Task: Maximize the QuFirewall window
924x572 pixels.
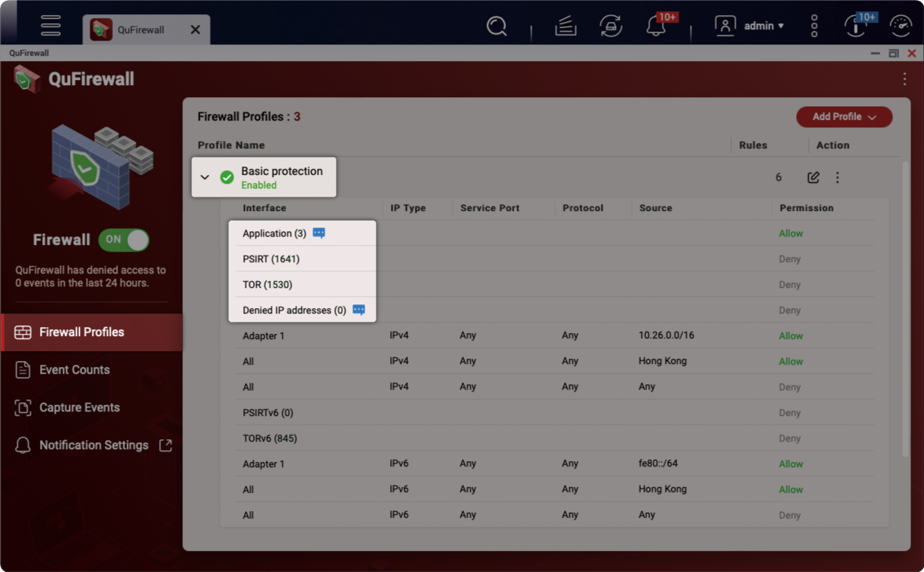Action: 894,54
